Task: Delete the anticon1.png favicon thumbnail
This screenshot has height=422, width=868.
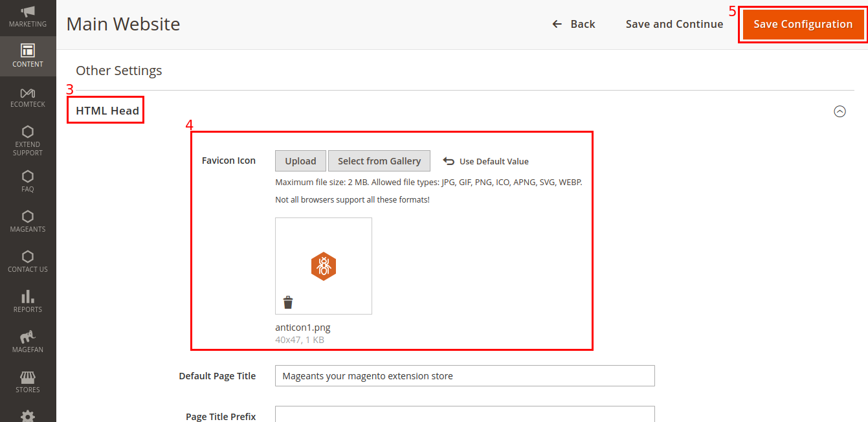Action: [x=287, y=302]
